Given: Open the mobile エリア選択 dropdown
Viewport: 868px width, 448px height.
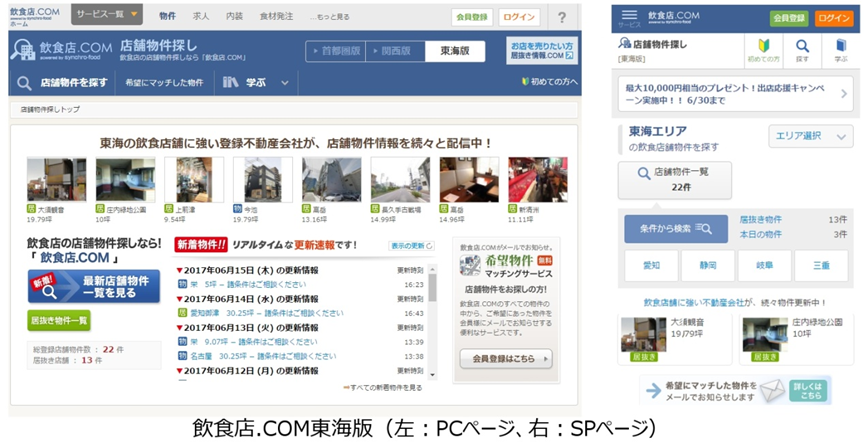Looking at the screenshot, I should [x=811, y=136].
